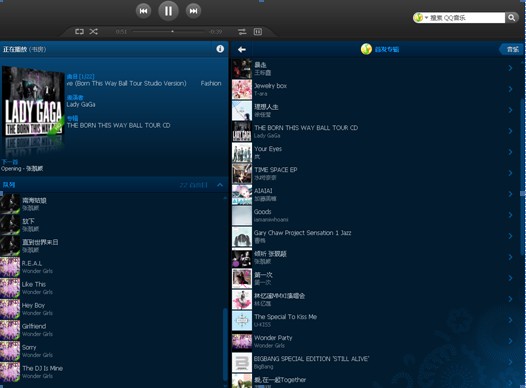Viewport: 526px width, 388px height.
Task: Select the Jewelry box album entry
Action: pyautogui.click(x=373, y=89)
